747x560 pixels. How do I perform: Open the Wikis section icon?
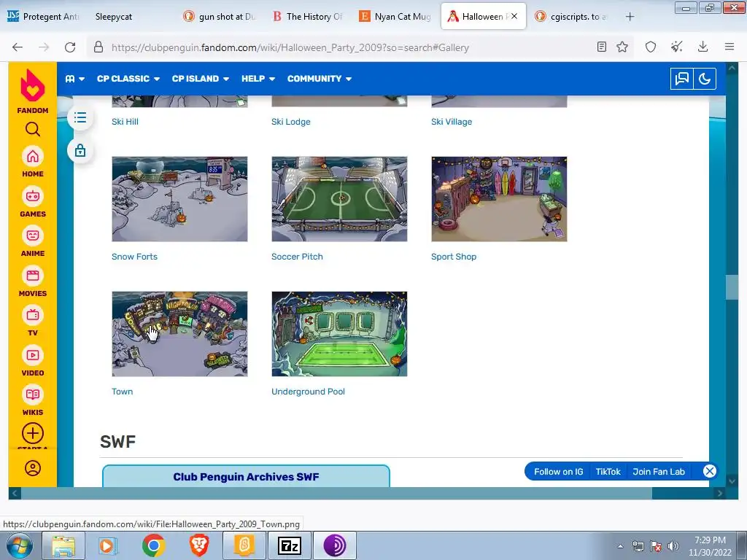32,394
